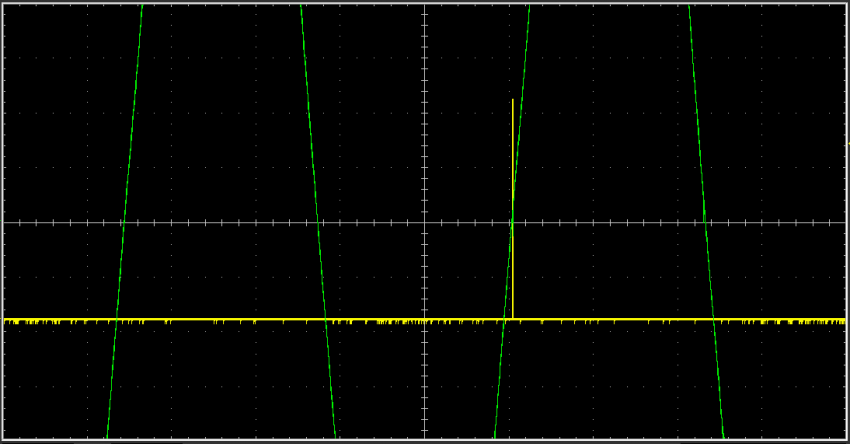850x444 pixels.
Task: Click the bottom end of the vertical center axis
Action: [425, 436]
